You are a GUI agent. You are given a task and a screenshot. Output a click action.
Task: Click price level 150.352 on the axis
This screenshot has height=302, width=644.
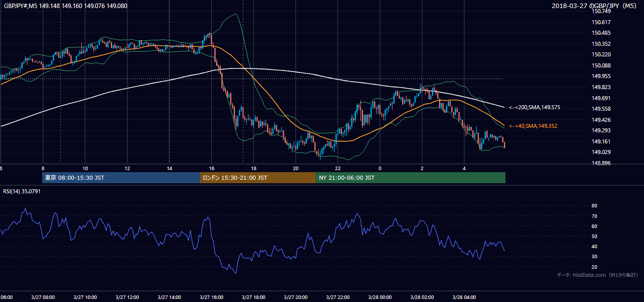tap(602, 44)
